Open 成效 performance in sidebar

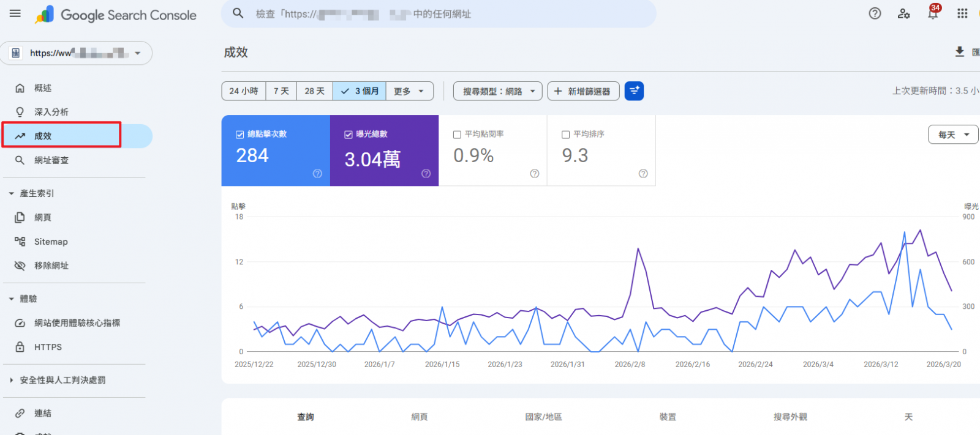(x=77, y=136)
